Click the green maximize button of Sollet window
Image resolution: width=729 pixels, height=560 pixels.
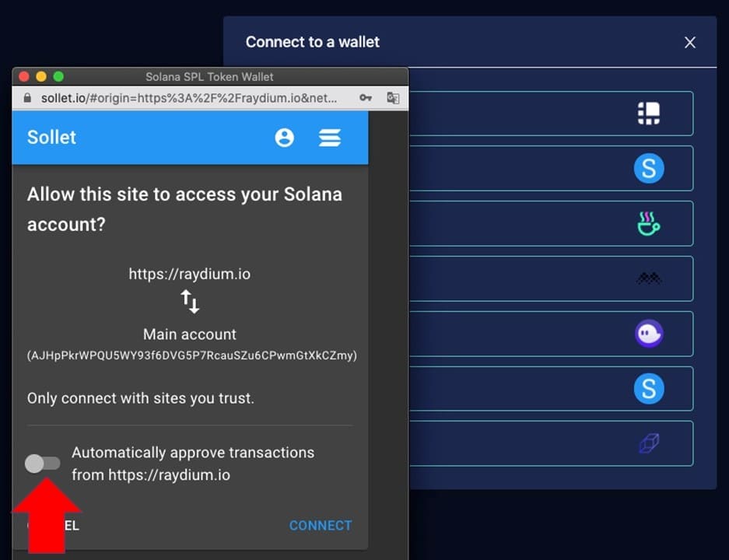(x=58, y=76)
